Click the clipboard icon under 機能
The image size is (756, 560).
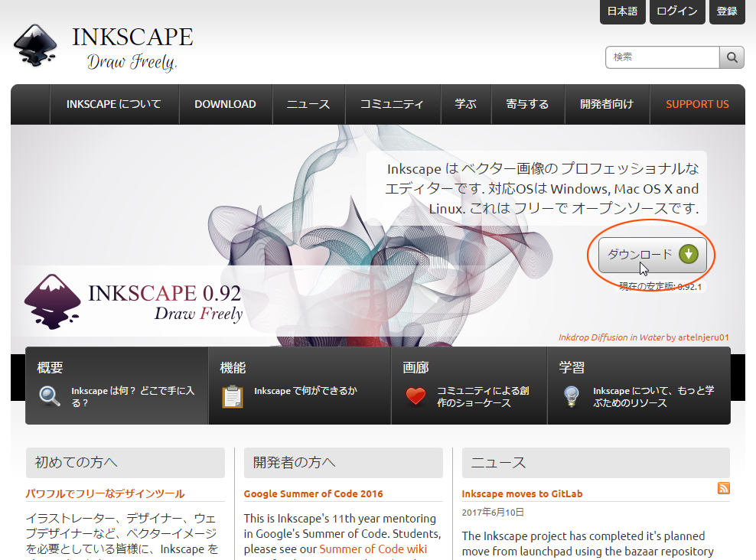[x=232, y=396]
